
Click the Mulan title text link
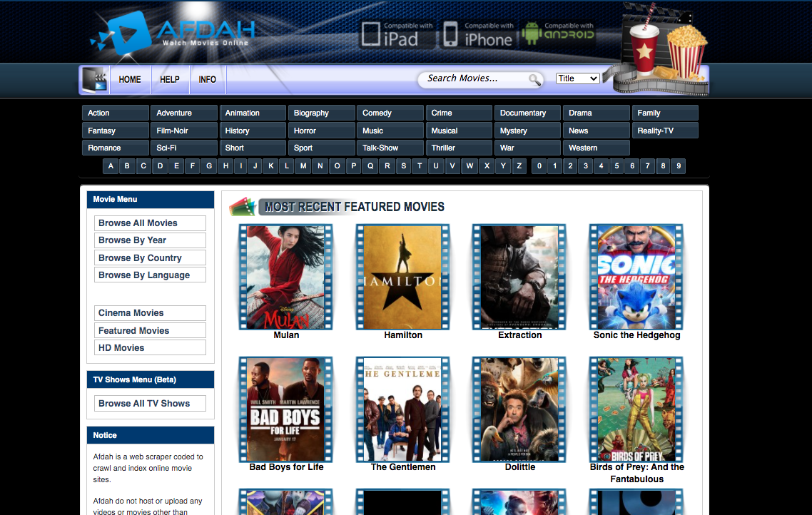tap(286, 335)
